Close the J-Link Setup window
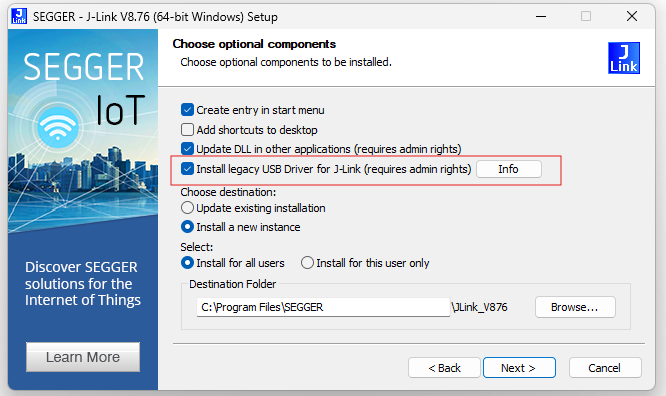666x396 pixels. (x=632, y=17)
